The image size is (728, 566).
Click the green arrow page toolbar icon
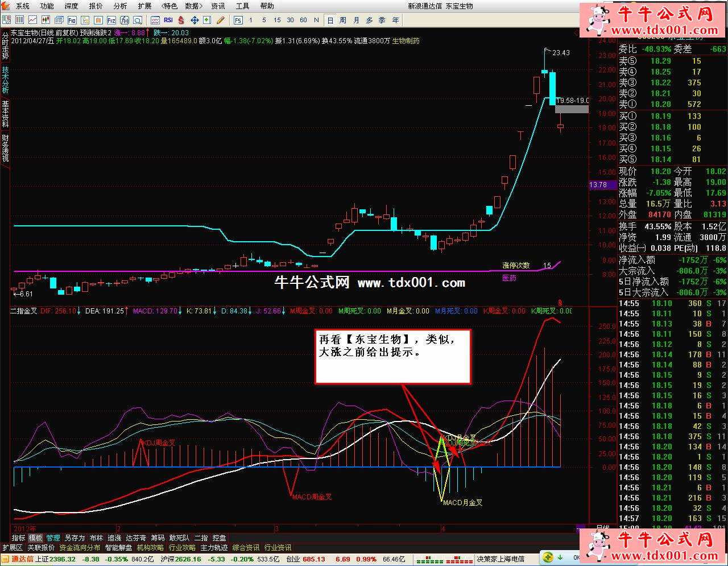pos(207,20)
